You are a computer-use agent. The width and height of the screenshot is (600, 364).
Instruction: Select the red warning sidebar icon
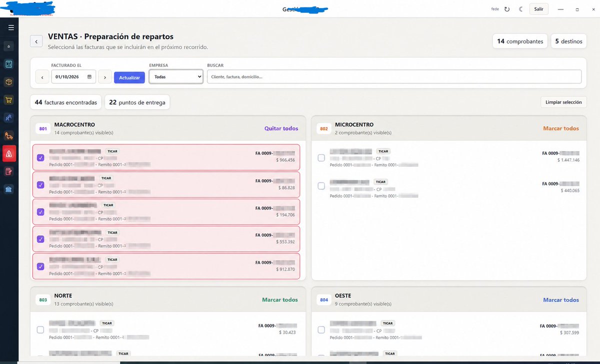click(x=9, y=154)
